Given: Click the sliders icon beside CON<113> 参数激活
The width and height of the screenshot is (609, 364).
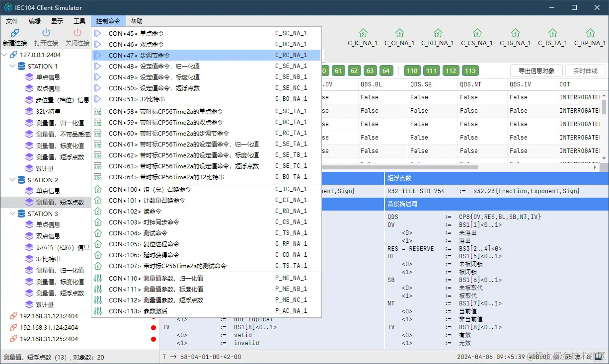Looking at the screenshot, I should (98, 311).
